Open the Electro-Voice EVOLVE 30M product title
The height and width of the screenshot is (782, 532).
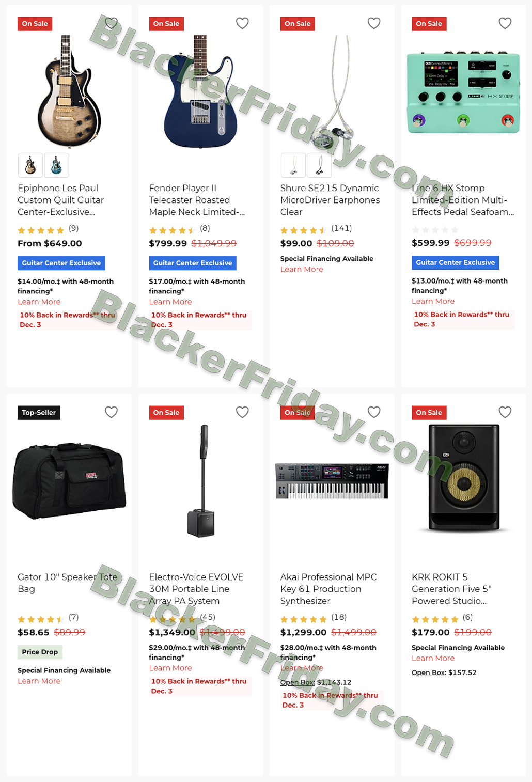(196, 589)
